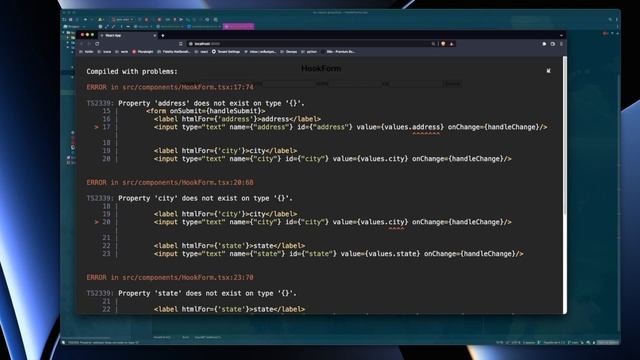Select the highlighted magenta IDE editor tab

pyautogui.click(x=238, y=27)
